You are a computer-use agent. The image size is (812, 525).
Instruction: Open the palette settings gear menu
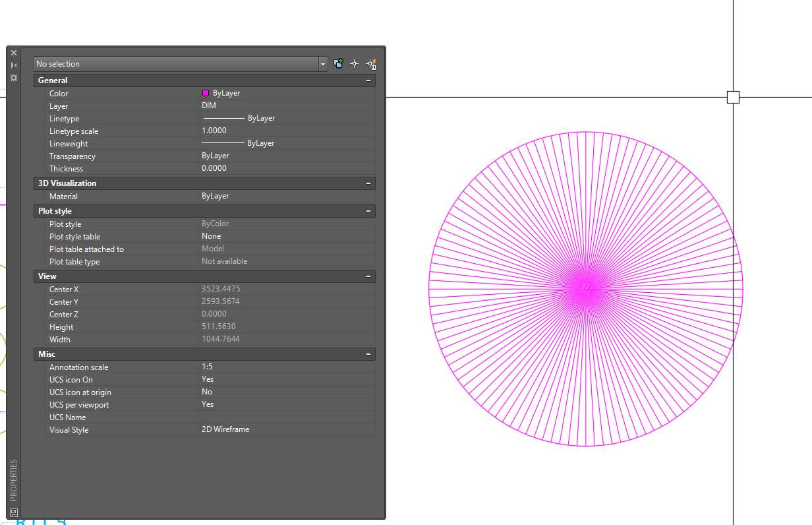tap(13, 78)
